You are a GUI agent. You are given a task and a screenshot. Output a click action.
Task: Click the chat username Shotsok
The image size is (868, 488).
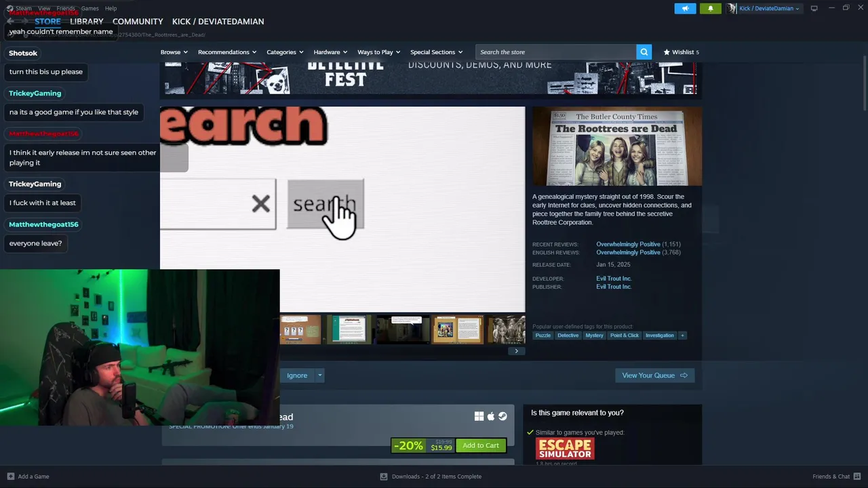pyautogui.click(x=23, y=53)
